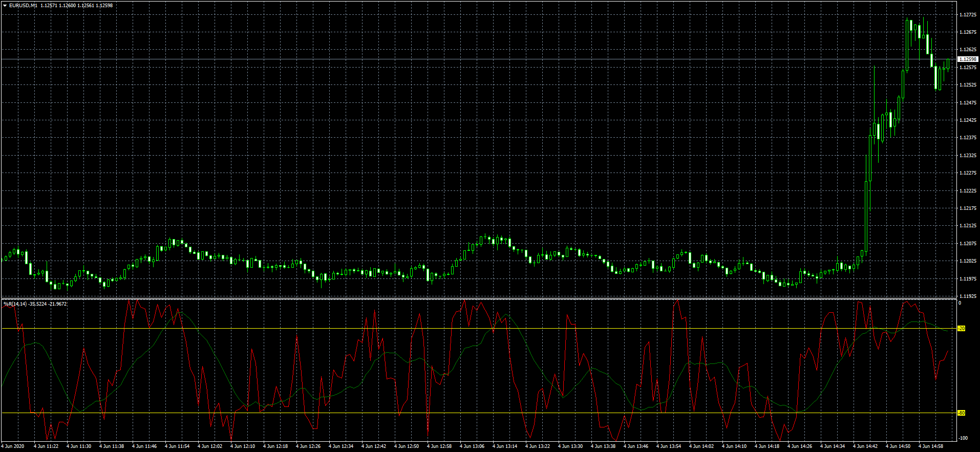Image resolution: width=980 pixels, height=452 pixels.
Task: Click the 1.12175 price scale label
Action: pos(967,208)
